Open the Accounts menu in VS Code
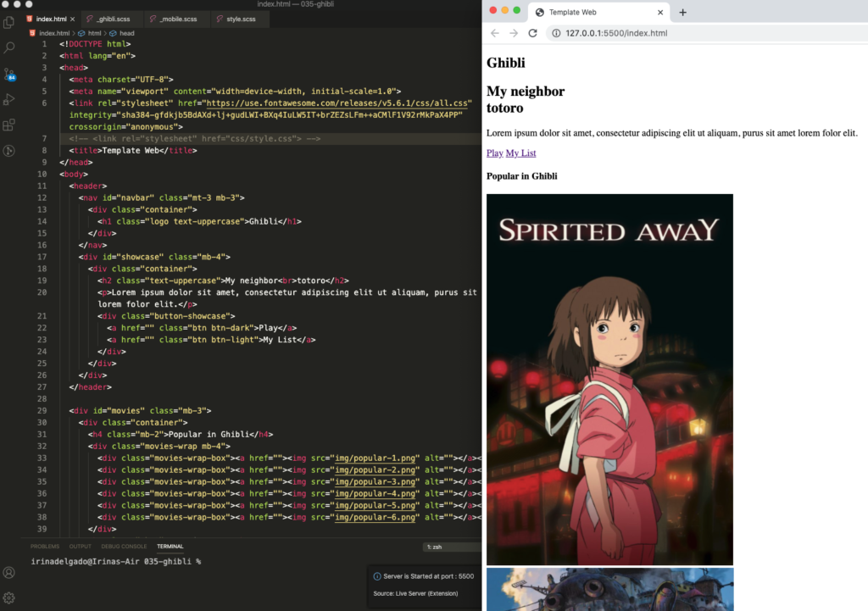Viewport: 868px width, 611px height. (x=8, y=573)
